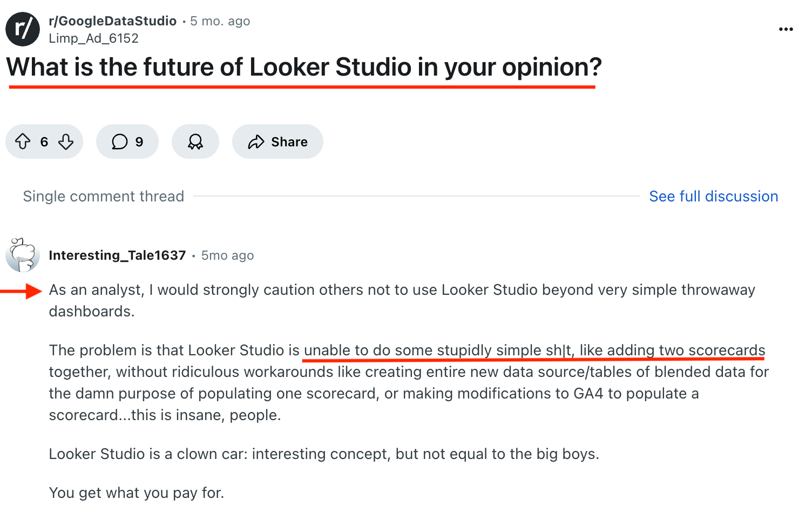
Task: Give an award using the award ribbon icon
Action: (195, 141)
